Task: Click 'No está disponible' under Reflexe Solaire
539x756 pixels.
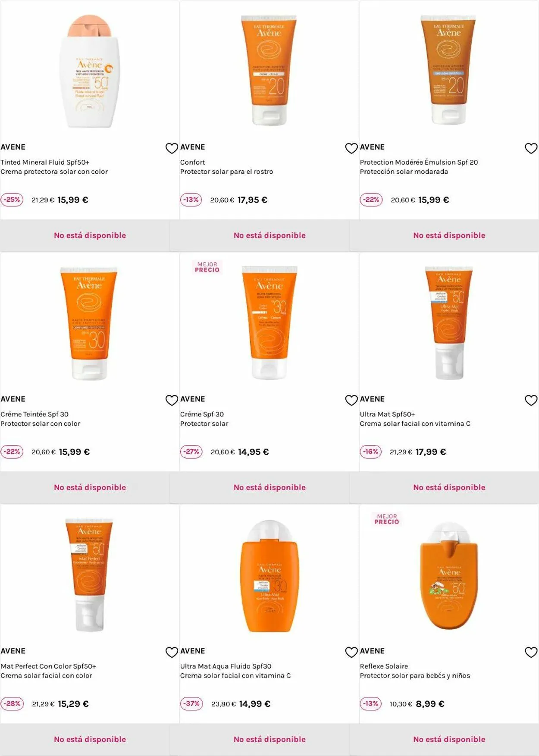Action: (x=449, y=740)
